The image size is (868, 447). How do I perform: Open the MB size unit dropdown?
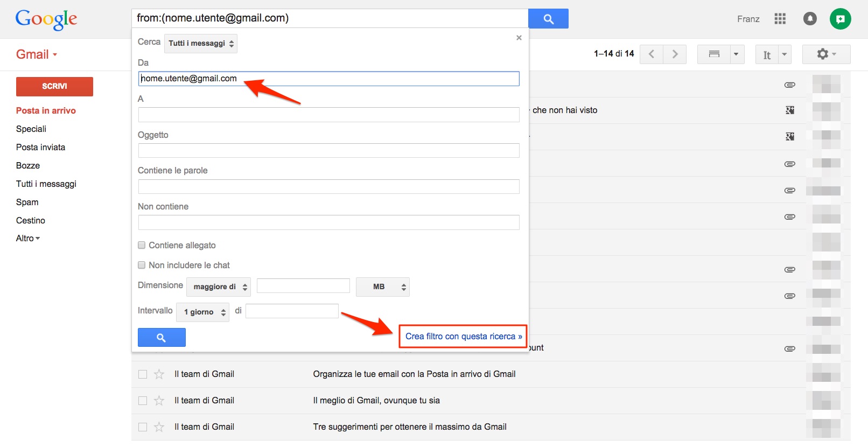tap(383, 287)
